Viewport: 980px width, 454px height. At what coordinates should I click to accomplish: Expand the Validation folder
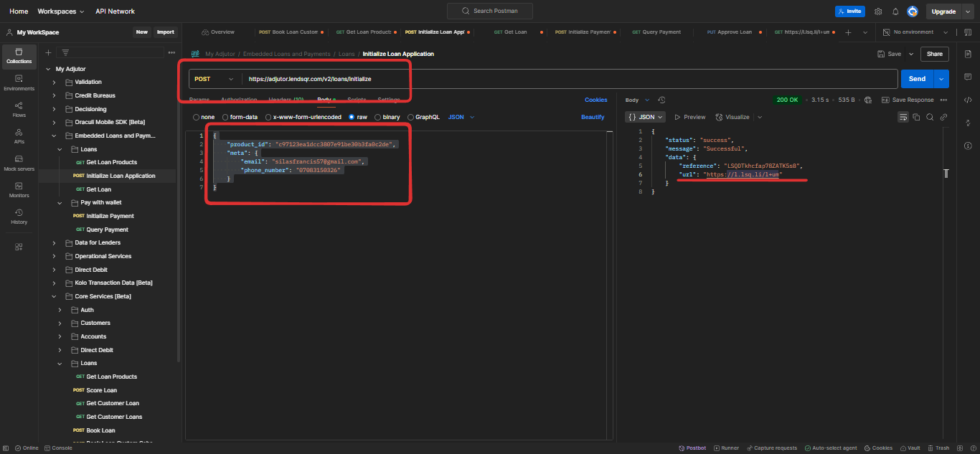pos(54,82)
